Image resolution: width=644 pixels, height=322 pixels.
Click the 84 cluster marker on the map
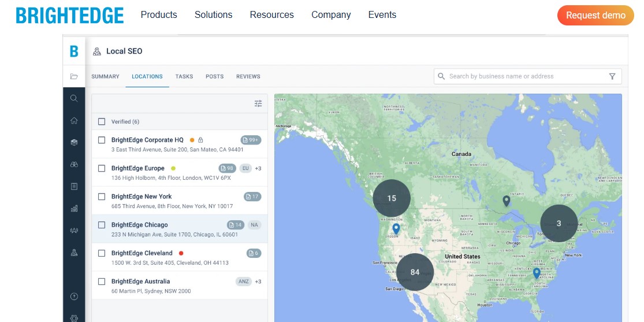click(415, 272)
